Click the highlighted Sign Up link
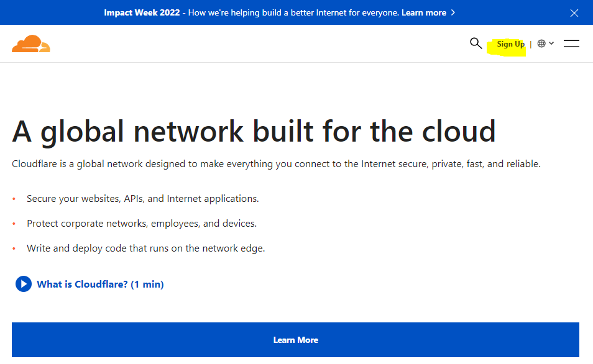The image size is (593, 364). point(510,44)
